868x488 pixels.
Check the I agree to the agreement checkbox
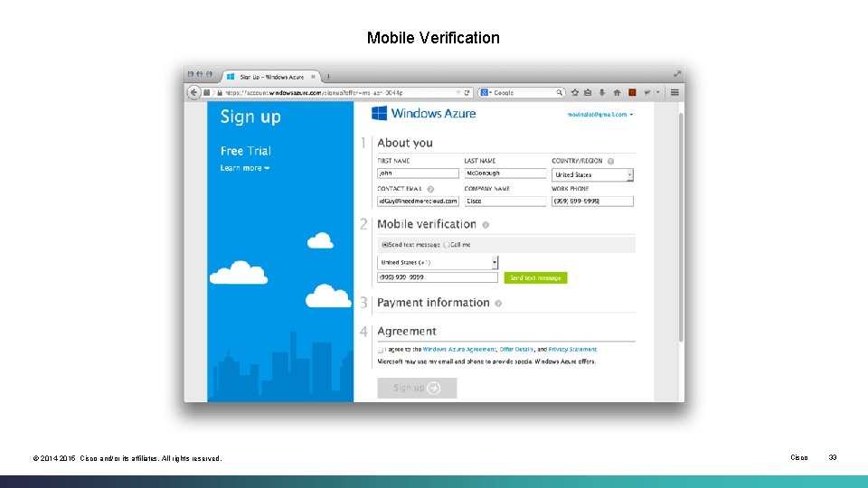point(381,350)
